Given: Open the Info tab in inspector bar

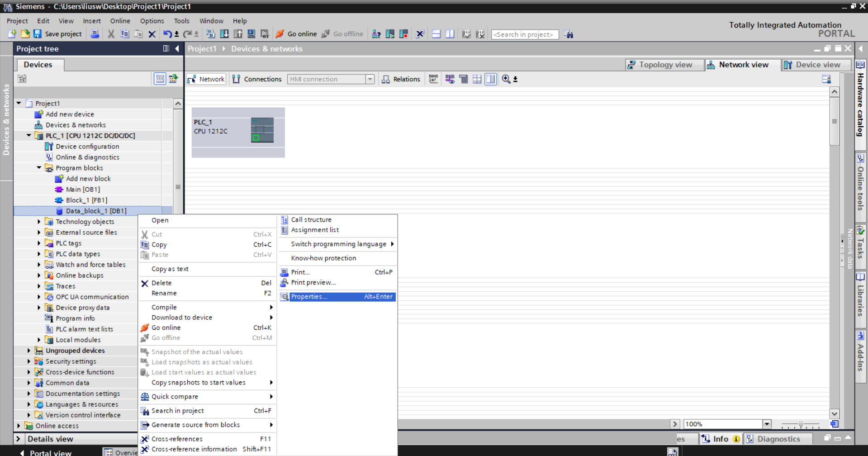Looking at the screenshot, I should [720, 439].
